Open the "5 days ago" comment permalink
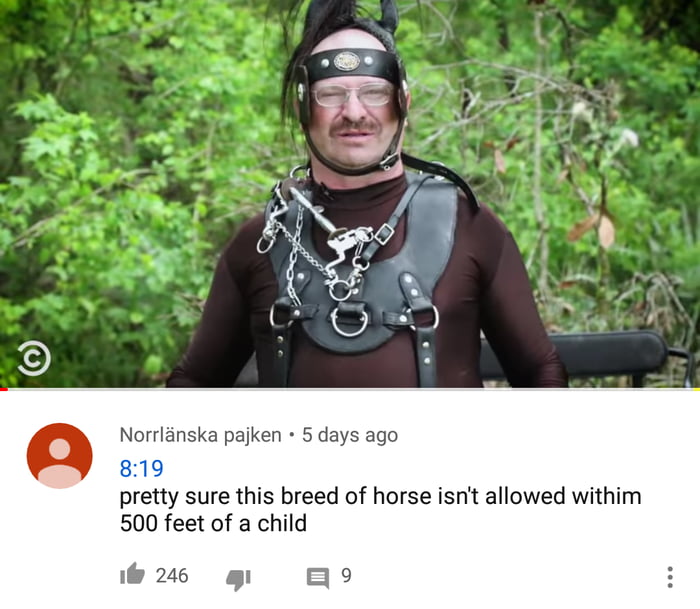 point(350,435)
